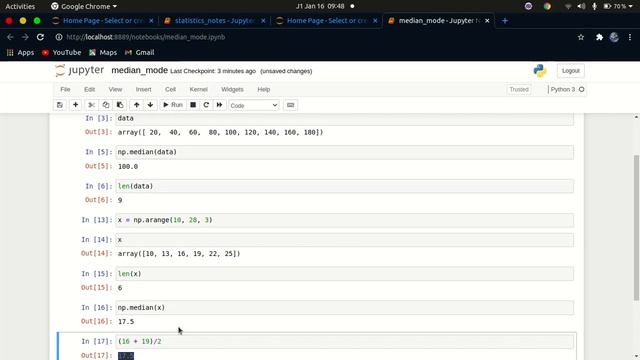Click the volume icon in top bar
The image size is (640, 360).
[581, 6]
